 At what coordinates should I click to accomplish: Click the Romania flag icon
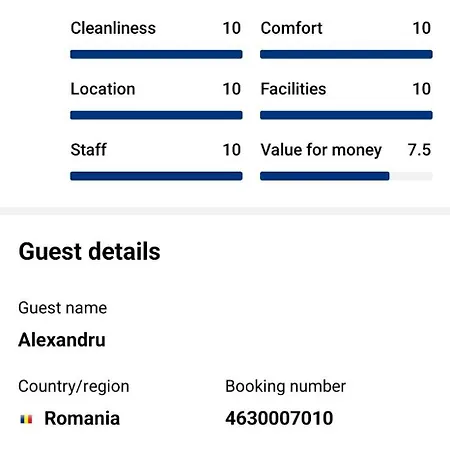pos(26,419)
